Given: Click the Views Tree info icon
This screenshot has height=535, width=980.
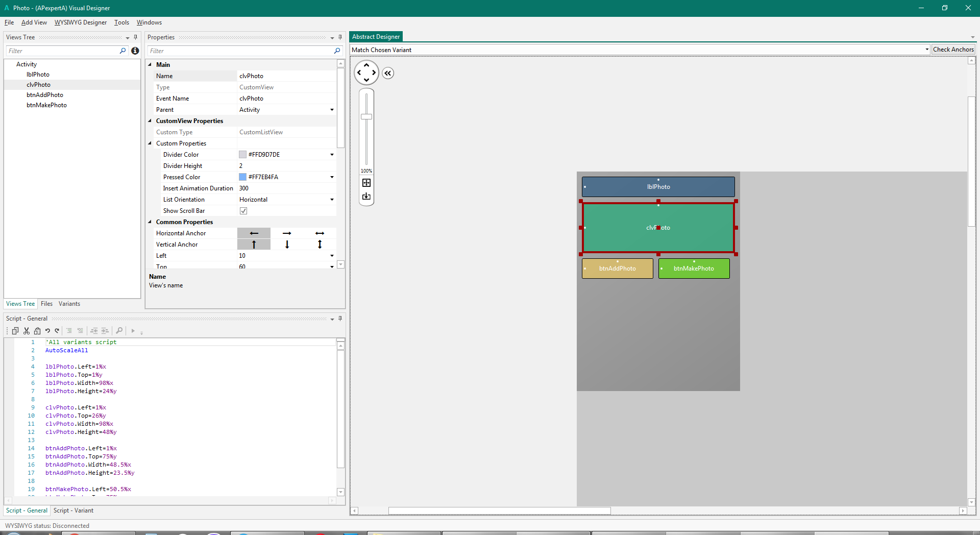Looking at the screenshot, I should click(x=135, y=51).
